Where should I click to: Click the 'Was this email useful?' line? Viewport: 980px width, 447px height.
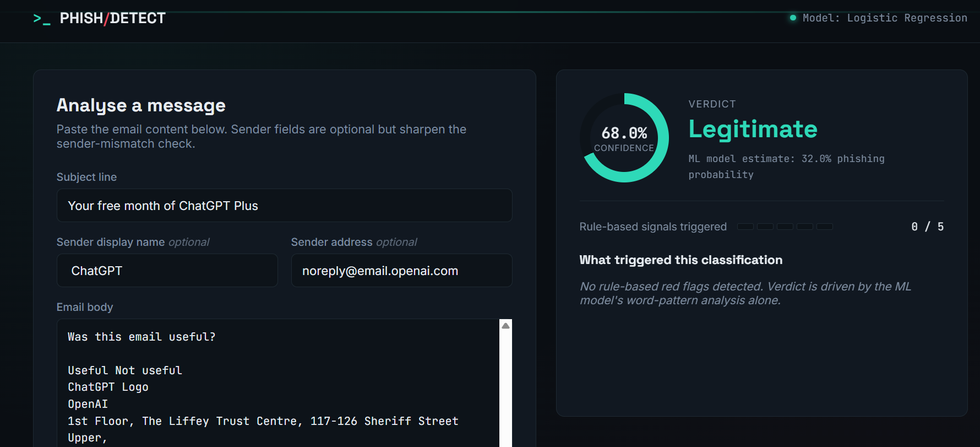(x=141, y=337)
